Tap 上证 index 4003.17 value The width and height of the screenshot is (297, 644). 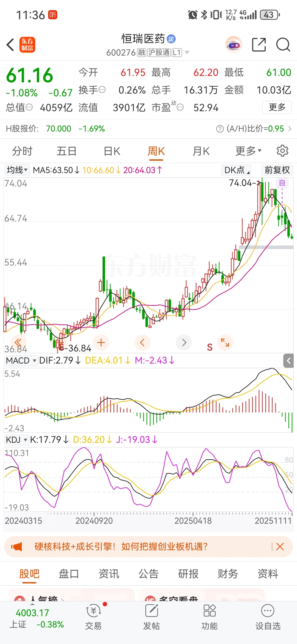point(32,613)
